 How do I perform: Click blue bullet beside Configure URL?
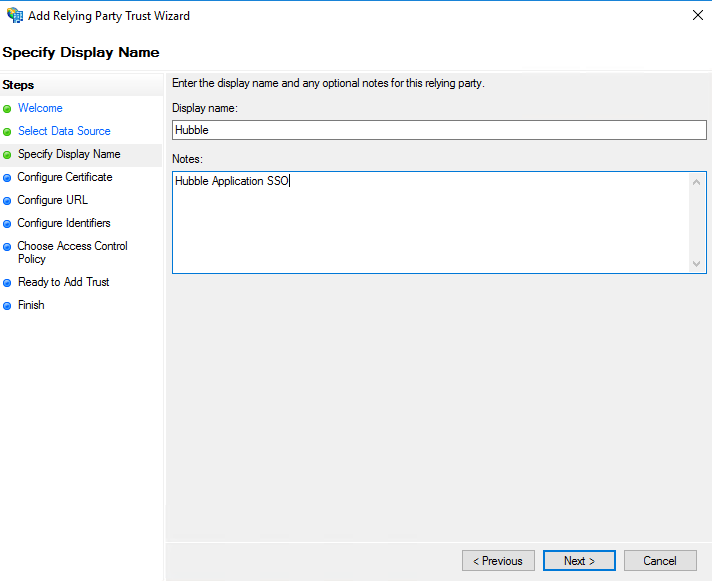click(7, 201)
